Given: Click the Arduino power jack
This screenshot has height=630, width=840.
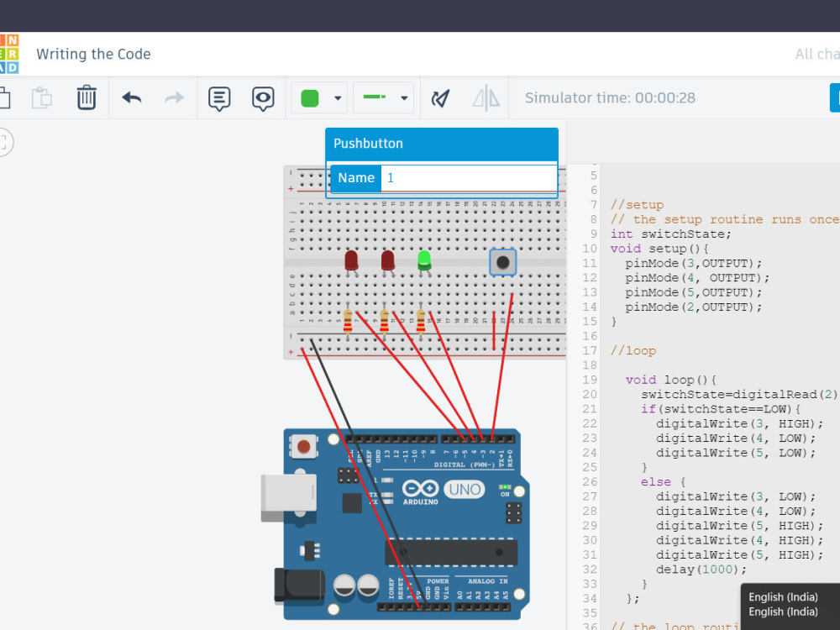Looking at the screenshot, I should [x=299, y=585].
